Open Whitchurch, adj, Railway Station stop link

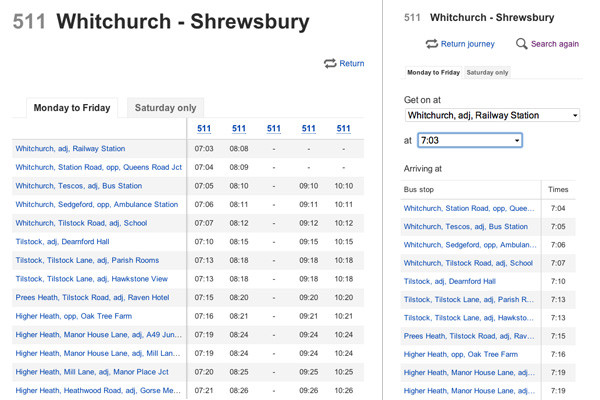pyautogui.click(x=70, y=149)
